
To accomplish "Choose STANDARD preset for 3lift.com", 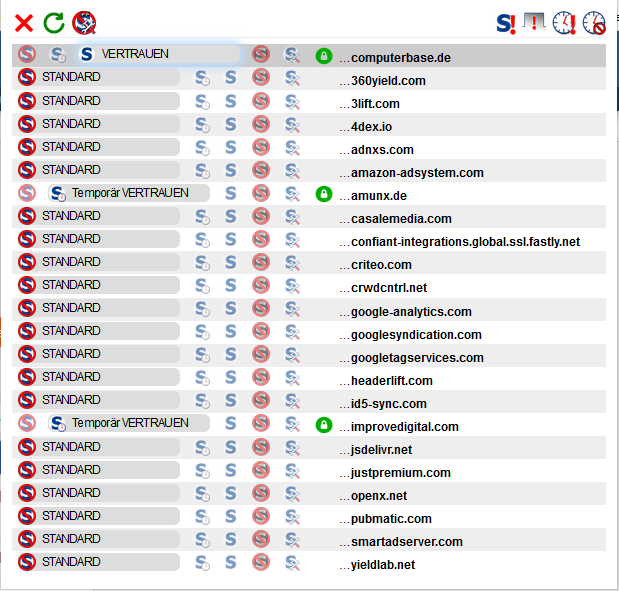I will pos(99,101).
